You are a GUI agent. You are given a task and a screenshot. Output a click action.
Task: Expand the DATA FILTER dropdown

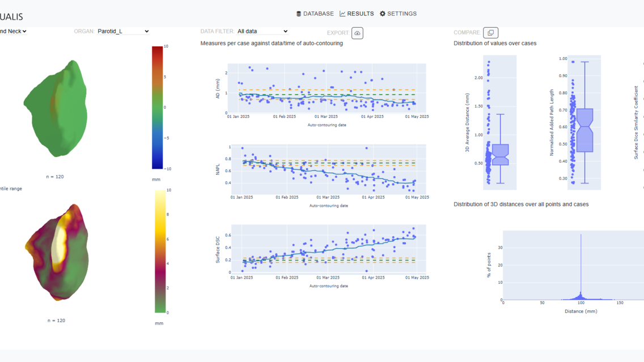point(262,31)
